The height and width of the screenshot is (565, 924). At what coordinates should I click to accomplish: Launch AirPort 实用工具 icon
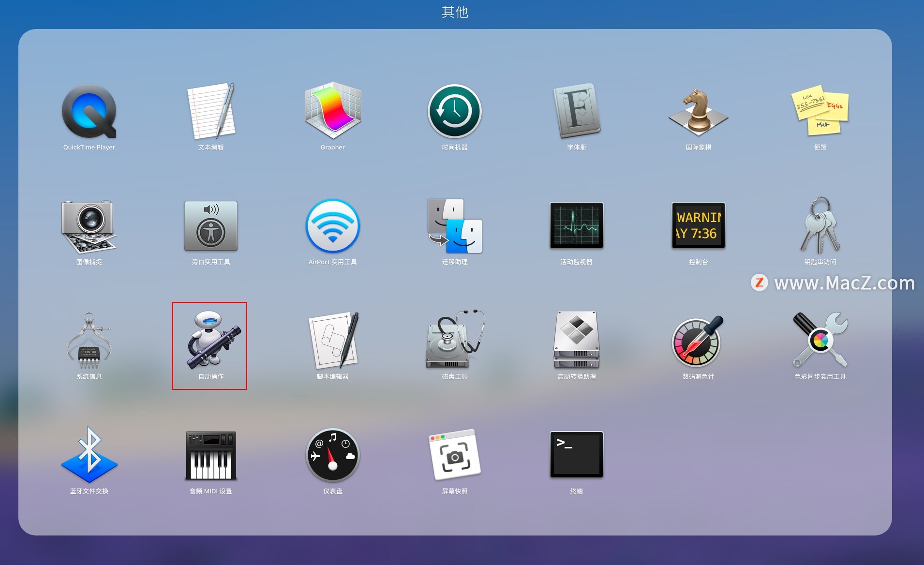click(x=333, y=226)
